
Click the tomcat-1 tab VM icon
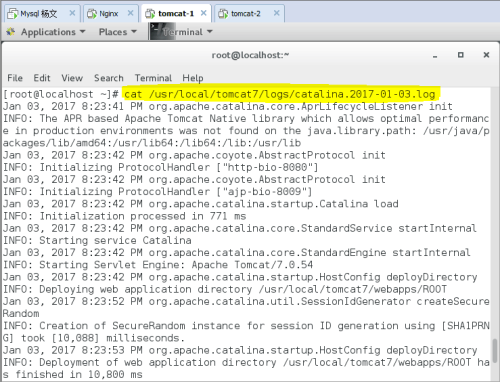[x=150, y=14]
